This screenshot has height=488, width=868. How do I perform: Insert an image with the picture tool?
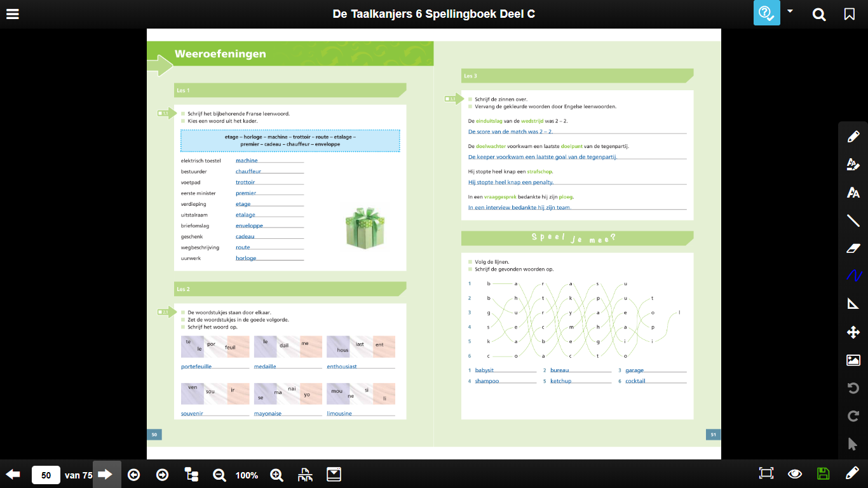853,360
